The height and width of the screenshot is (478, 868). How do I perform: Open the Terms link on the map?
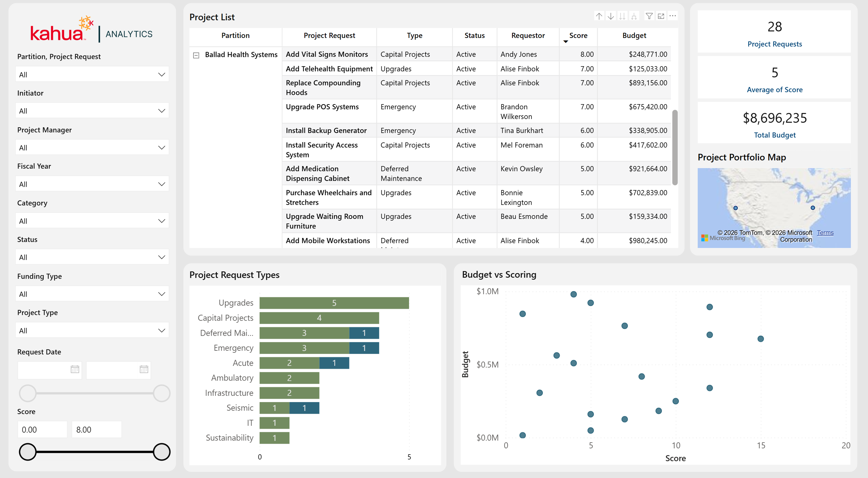click(825, 233)
